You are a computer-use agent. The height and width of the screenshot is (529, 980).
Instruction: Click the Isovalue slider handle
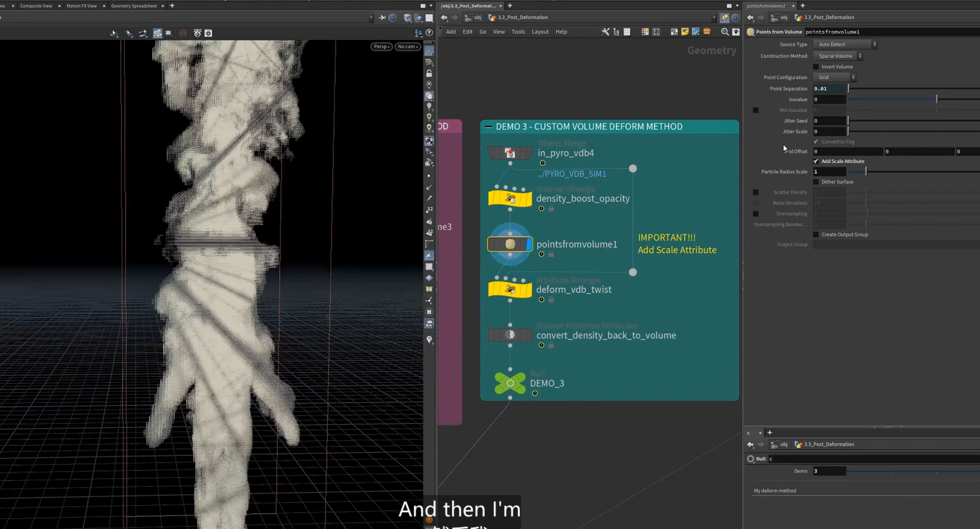click(937, 99)
